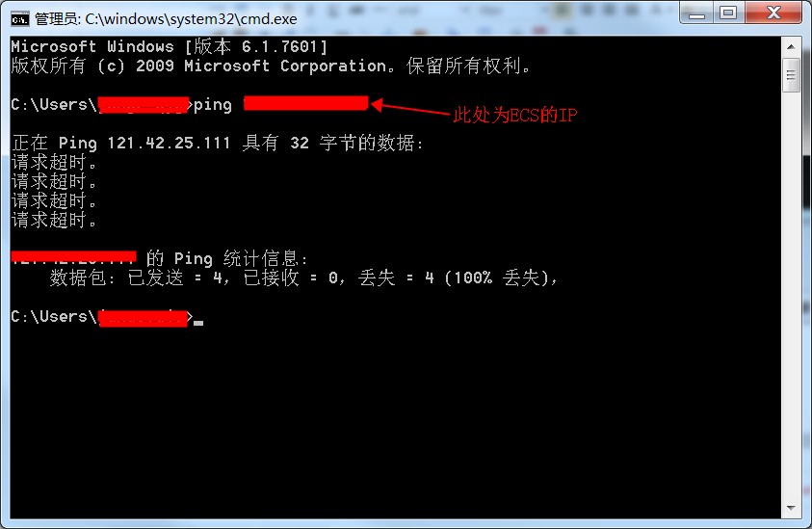Click the window title text cmd.exe

[x=166, y=19]
